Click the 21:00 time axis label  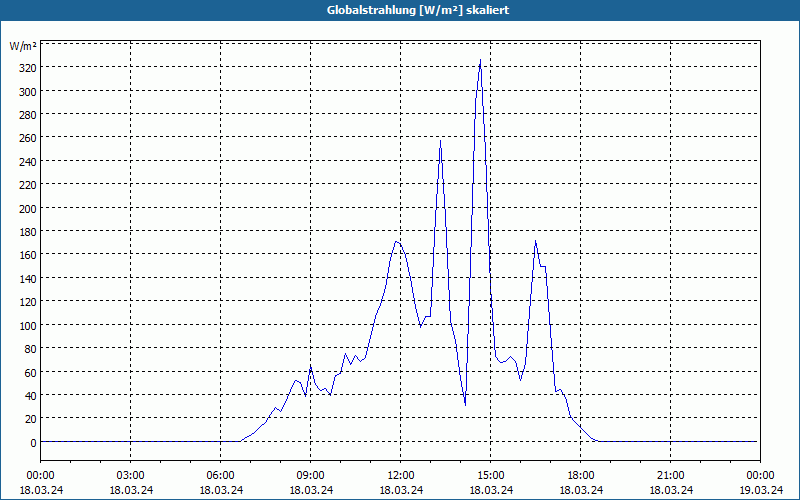click(x=670, y=476)
